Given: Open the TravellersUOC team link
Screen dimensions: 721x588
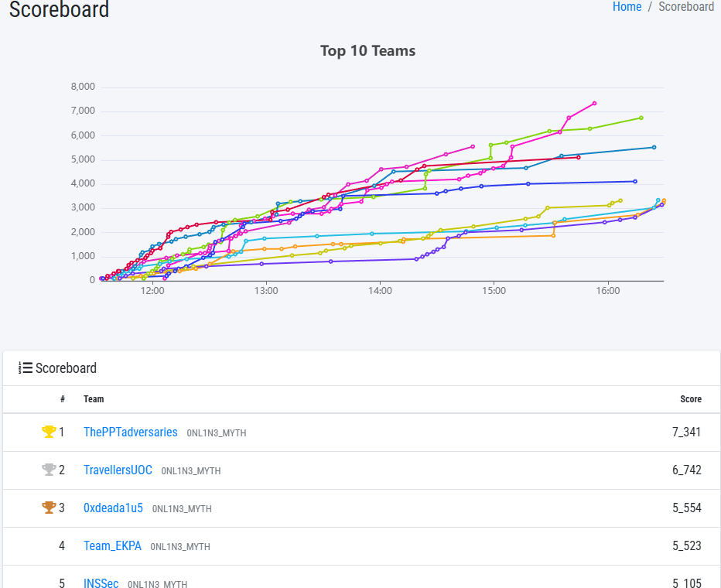Looking at the screenshot, I should (x=118, y=470).
